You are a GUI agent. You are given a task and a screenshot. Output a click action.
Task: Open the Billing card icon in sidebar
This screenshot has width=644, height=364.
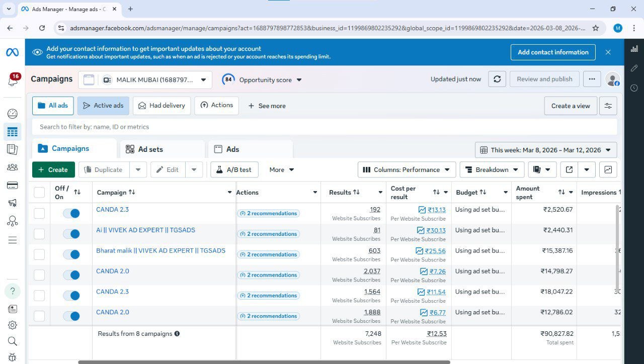click(13, 186)
